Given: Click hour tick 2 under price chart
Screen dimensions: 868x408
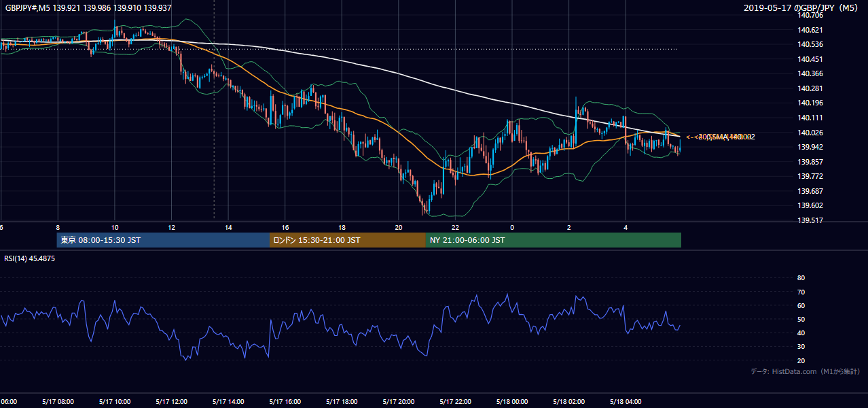Looking at the screenshot, I should (569, 227).
